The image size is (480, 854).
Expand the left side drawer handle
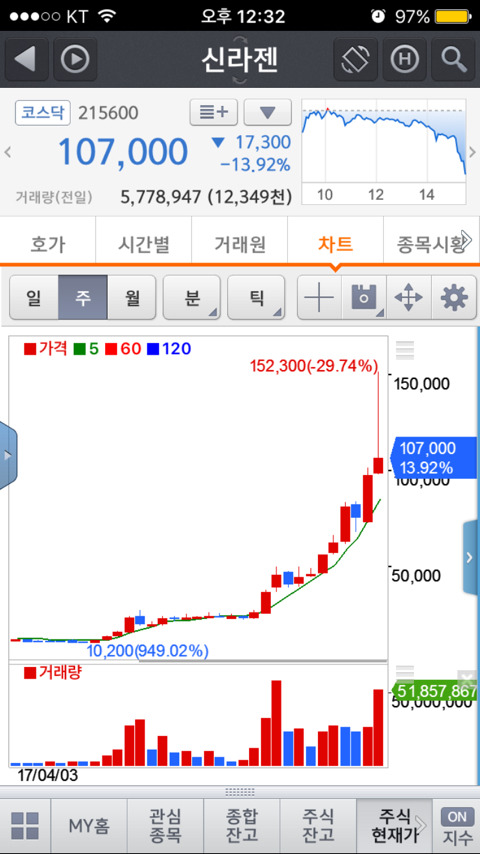[x=8, y=455]
